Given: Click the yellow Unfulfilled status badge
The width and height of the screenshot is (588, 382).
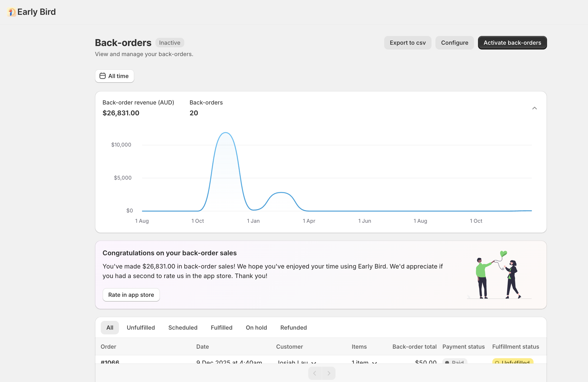Looking at the screenshot, I should tap(512, 362).
